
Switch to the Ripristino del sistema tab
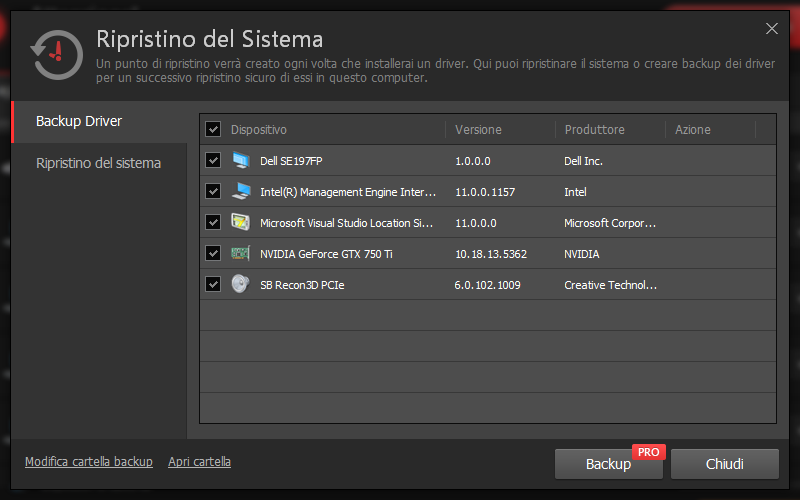pos(99,163)
